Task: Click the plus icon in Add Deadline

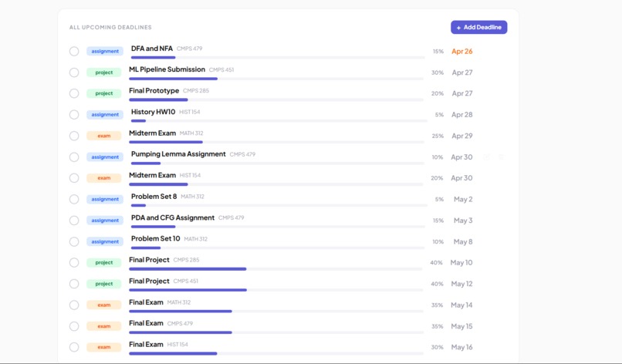Action: tap(458, 28)
